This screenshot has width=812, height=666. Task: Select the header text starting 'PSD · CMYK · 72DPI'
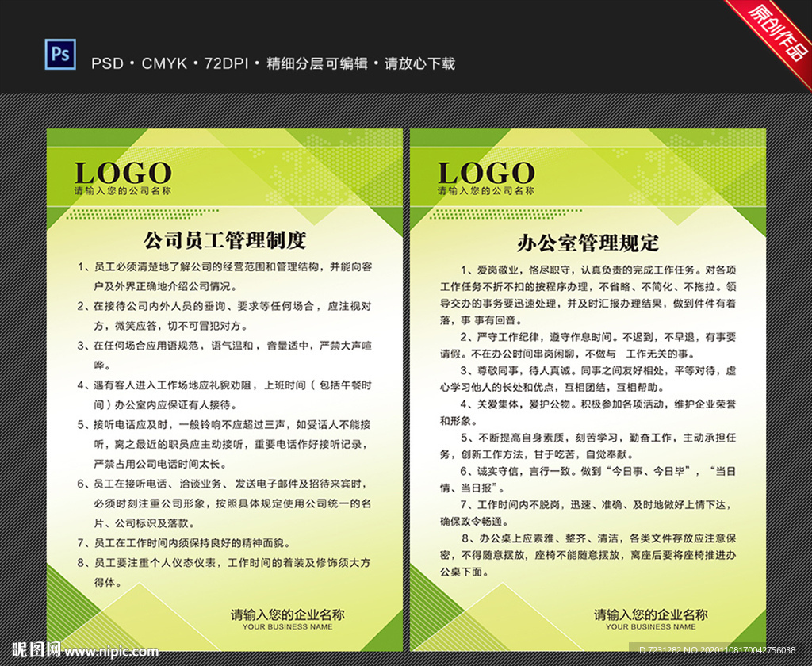(x=273, y=63)
